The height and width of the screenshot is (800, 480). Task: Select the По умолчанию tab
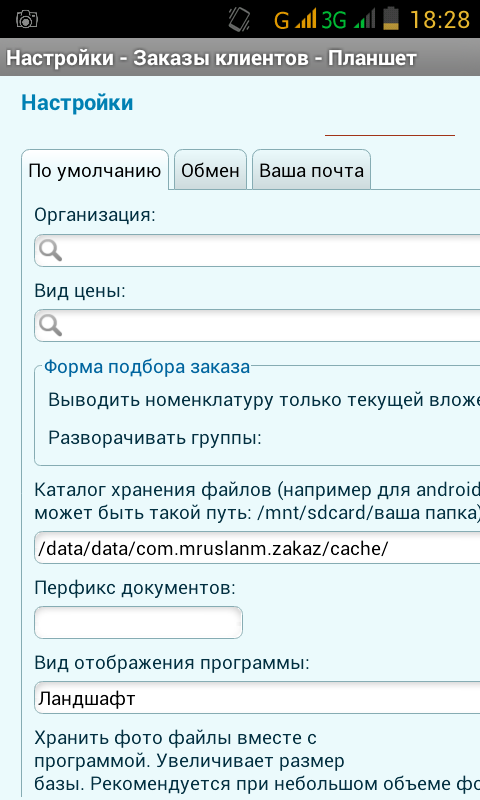click(95, 170)
